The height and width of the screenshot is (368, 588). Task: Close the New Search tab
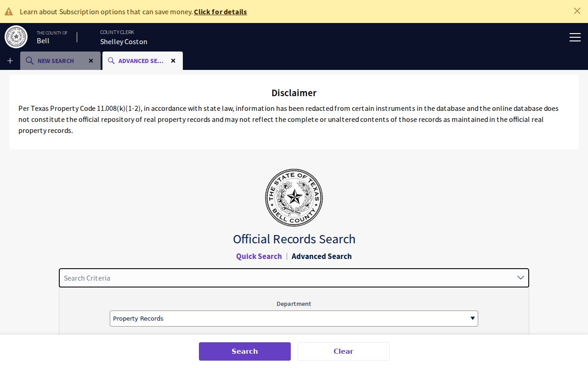pos(91,61)
